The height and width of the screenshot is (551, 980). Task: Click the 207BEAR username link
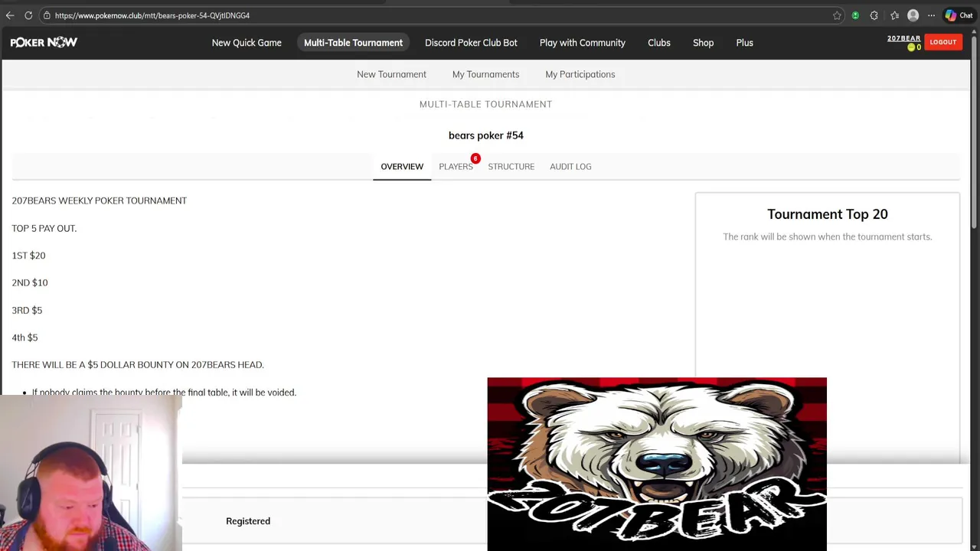click(x=903, y=38)
